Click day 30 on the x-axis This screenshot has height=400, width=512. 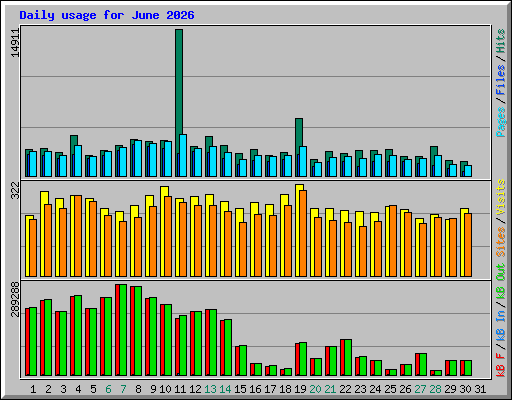(x=465, y=389)
